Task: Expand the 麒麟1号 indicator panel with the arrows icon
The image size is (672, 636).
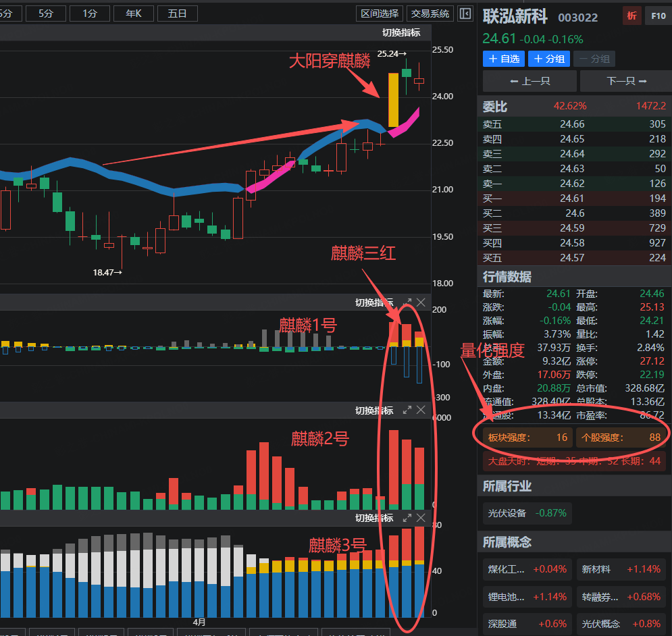Action: coord(407,302)
